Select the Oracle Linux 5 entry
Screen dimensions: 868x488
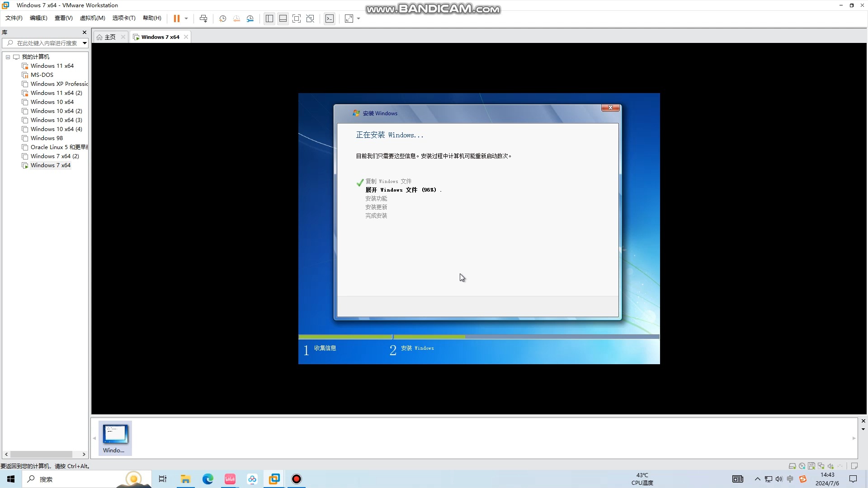[59, 147]
